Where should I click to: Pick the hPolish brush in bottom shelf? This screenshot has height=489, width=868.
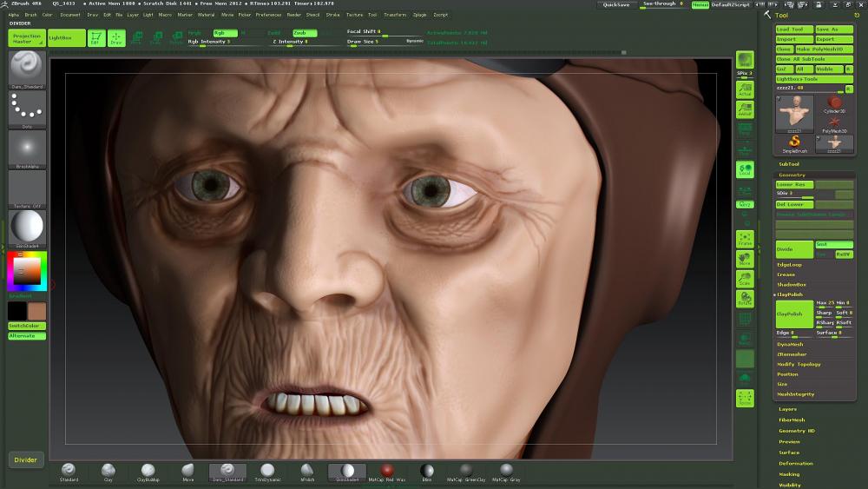[x=307, y=472]
